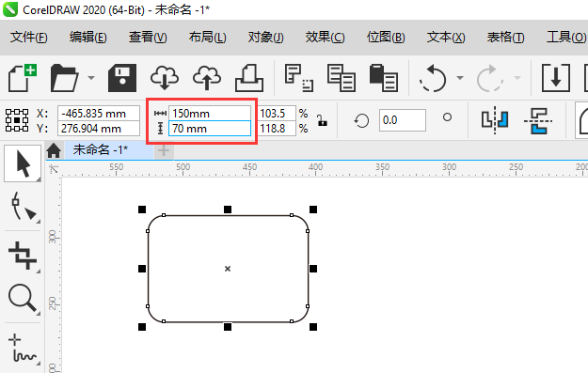
Task: Click the bottom-middle selection handle
Action: click(228, 327)
